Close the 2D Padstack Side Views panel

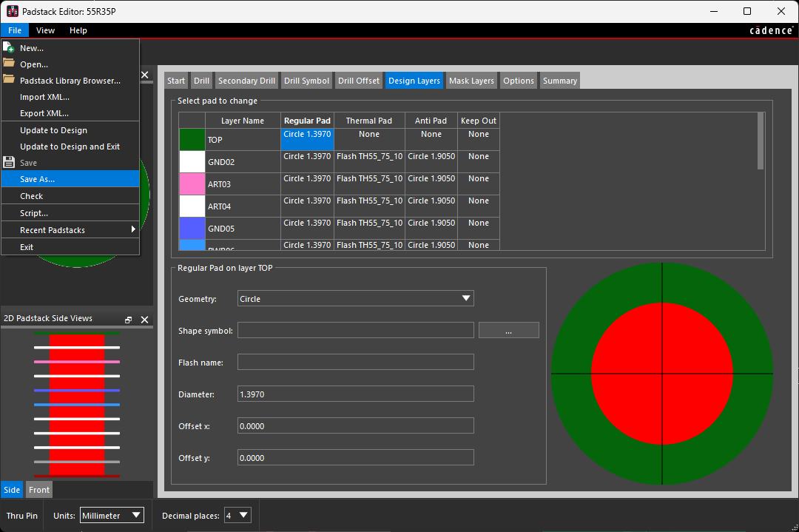[x=145, y=320]
